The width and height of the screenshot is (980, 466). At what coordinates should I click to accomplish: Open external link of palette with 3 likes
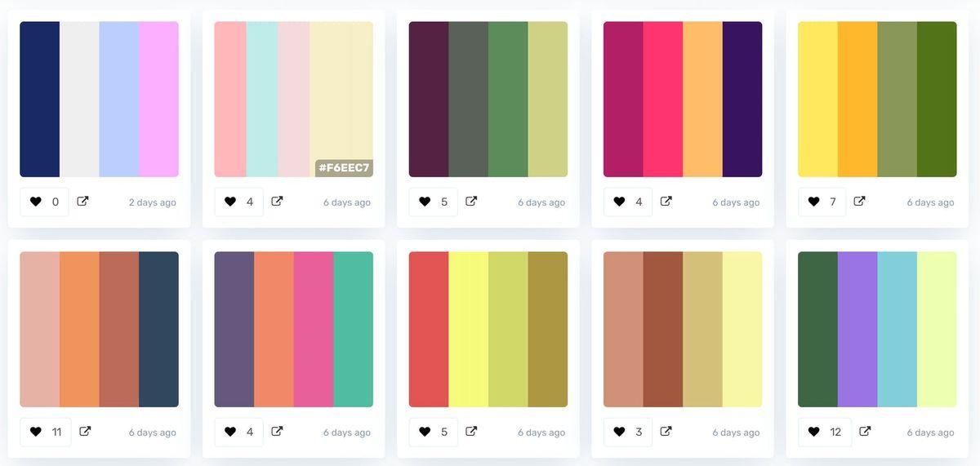pos(666,432)
